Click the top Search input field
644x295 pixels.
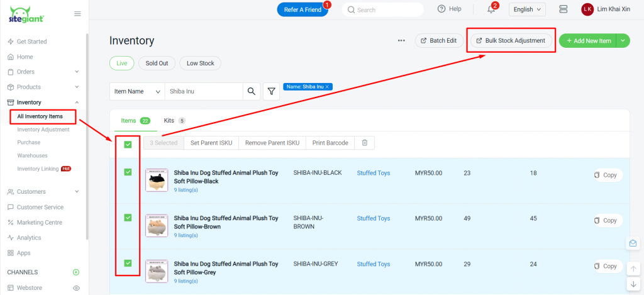tap(383, 9)
